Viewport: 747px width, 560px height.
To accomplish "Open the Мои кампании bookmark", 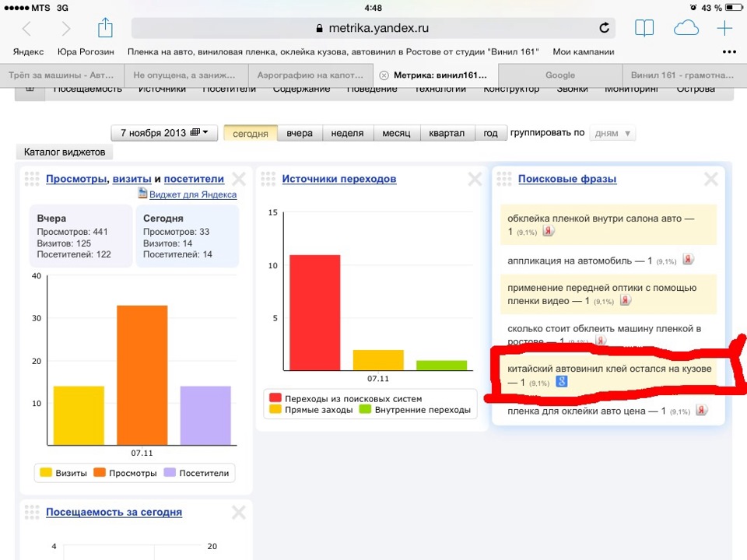I will (x=583, y=52).
